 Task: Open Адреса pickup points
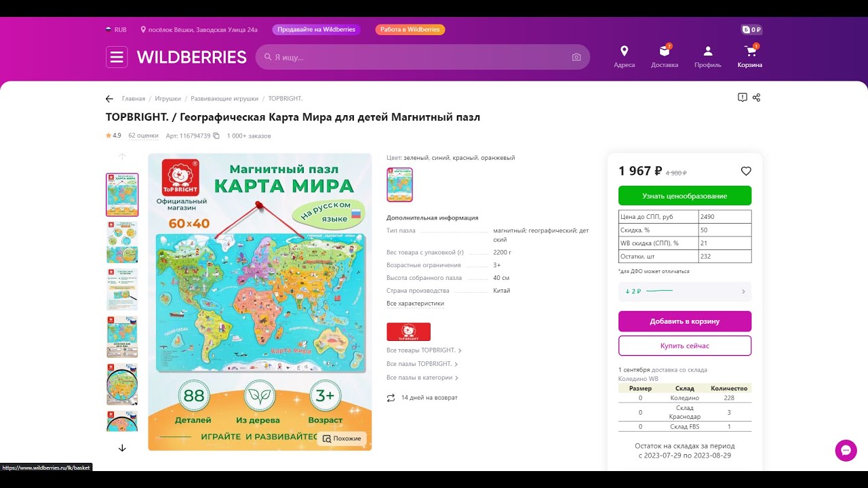tap(625, 56)
